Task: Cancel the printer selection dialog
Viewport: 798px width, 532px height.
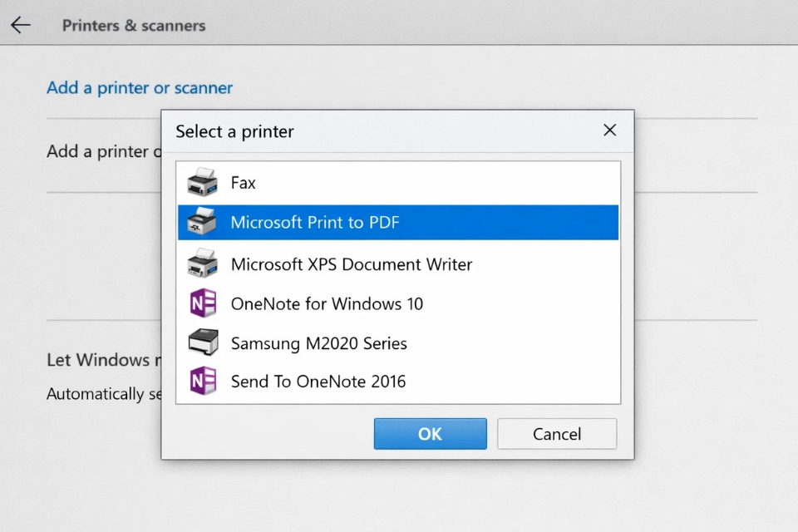Action: tap(556, 433)
